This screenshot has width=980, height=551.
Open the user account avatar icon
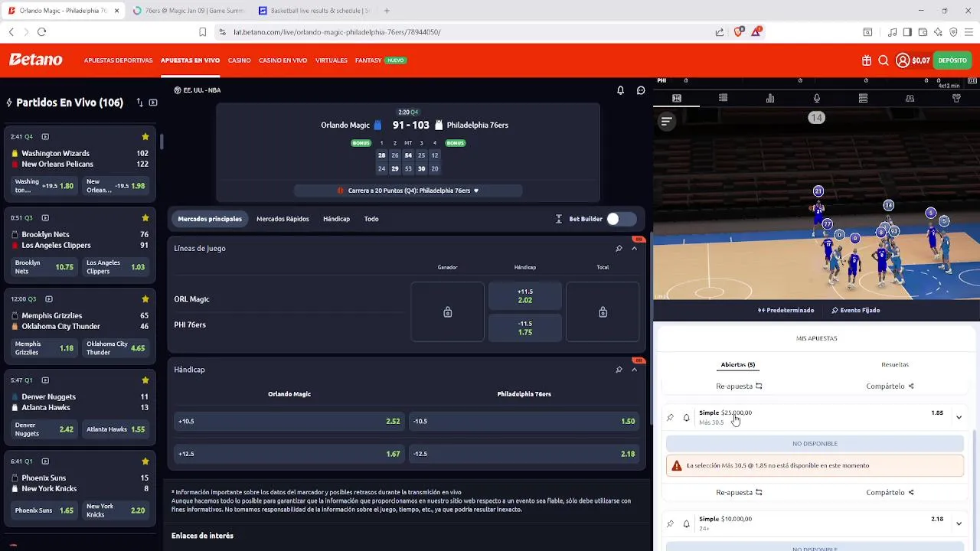(x=903, y=60)
